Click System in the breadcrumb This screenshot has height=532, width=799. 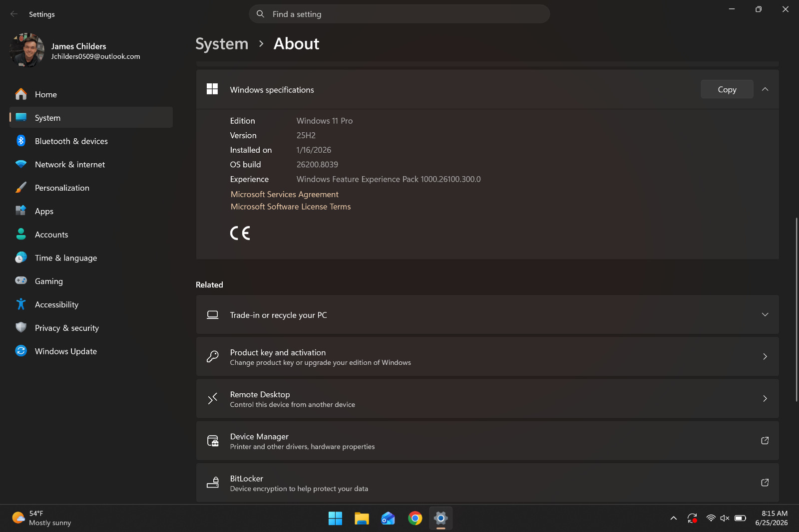[222, 44]
